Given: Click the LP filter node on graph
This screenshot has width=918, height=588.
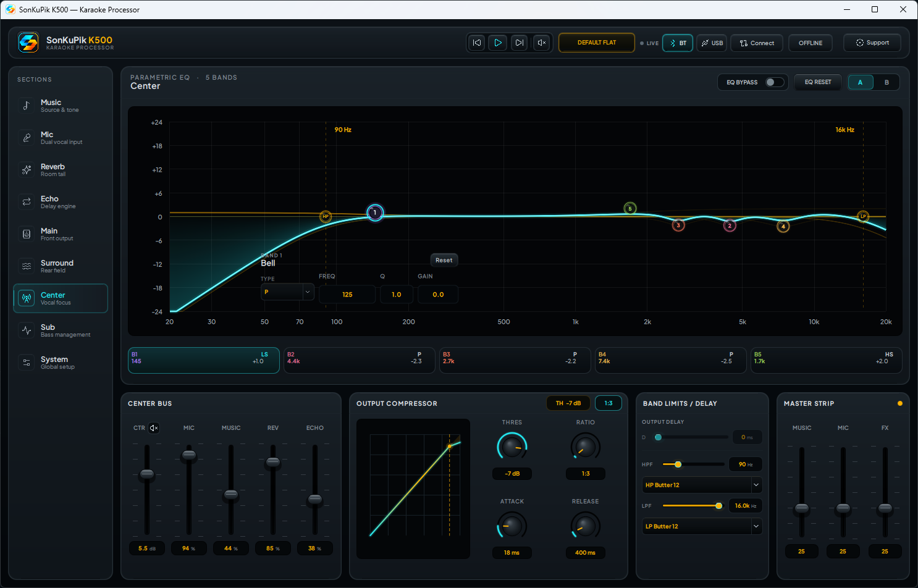Looking at the screenshot, I should (x=864, y=216).
